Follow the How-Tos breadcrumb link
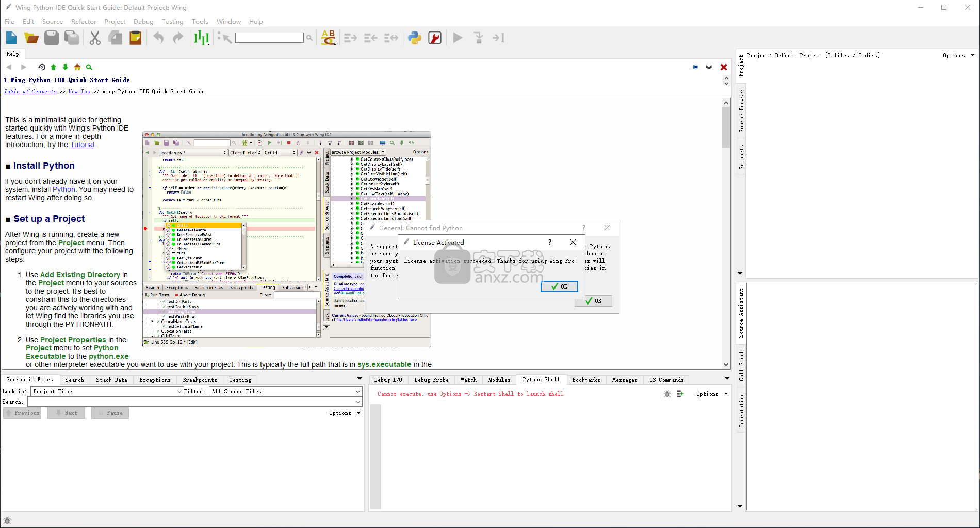Screen dimensions: 980x528 [x=79, y=91]
